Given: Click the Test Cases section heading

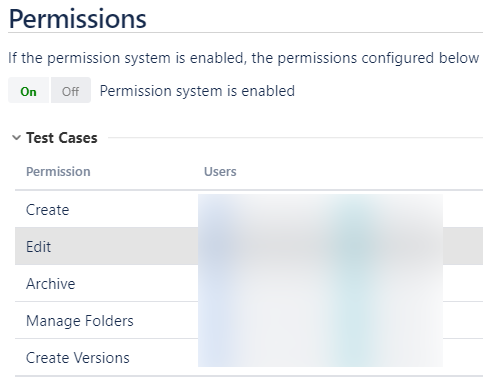Looking at the screenshot, I should pyautogui.click(x=62, y=138).
